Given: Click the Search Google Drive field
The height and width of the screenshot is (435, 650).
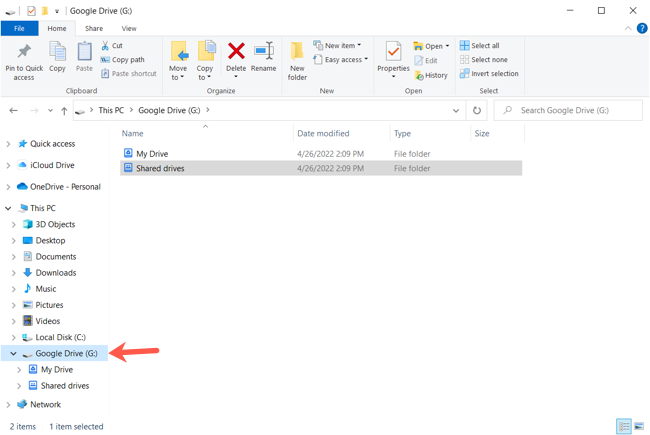Looking at the screenshot, I should 568,110.
